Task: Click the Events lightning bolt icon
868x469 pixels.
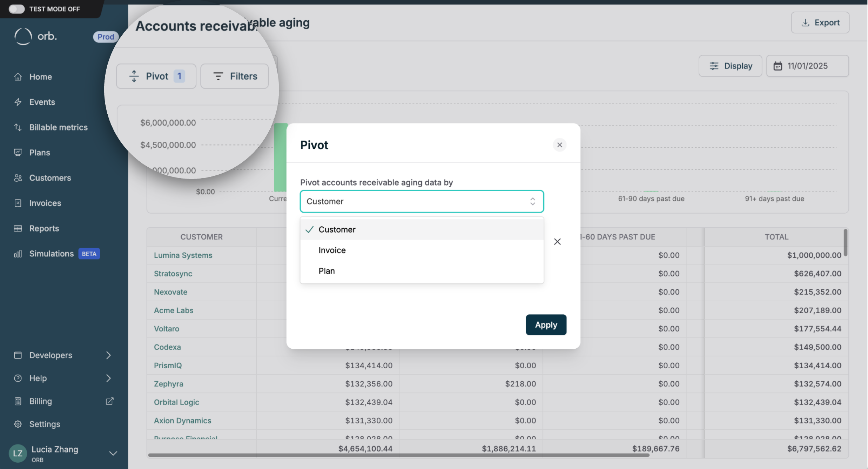Action: pos(18,102)
